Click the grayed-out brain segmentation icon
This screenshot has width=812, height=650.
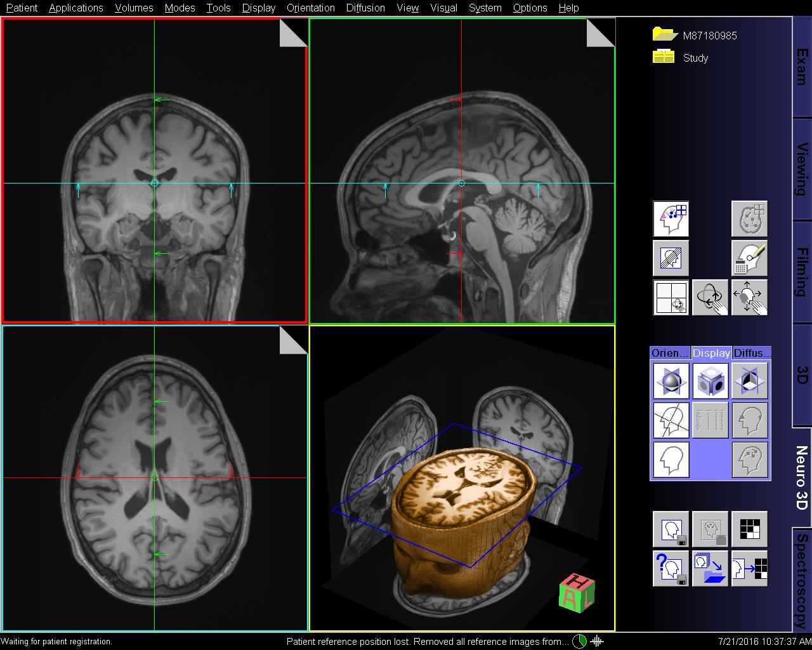point(749,219)
